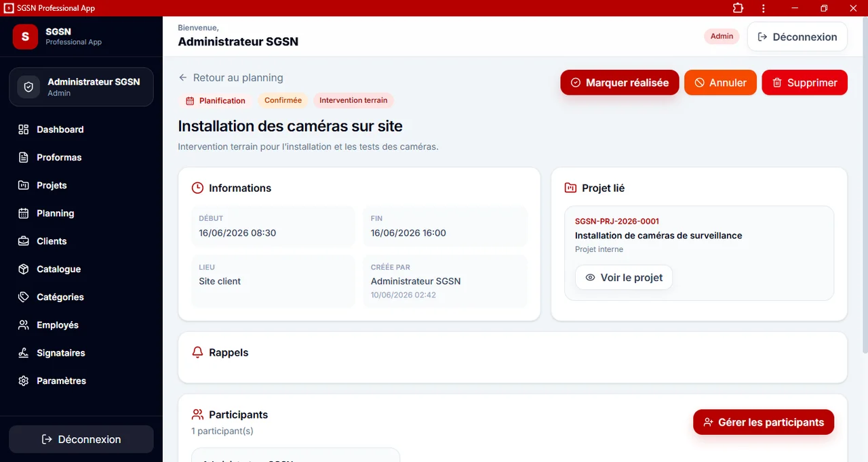Image resolution: width=868 pixels, height=462 pixels.
Task: Click the Admin badge in header
Action: point(722,37)
